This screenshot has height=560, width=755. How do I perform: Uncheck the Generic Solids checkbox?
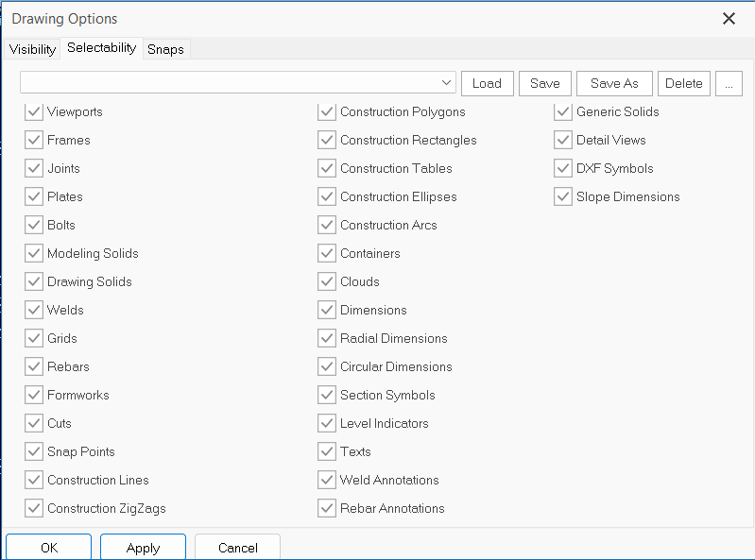pos(563,112)
